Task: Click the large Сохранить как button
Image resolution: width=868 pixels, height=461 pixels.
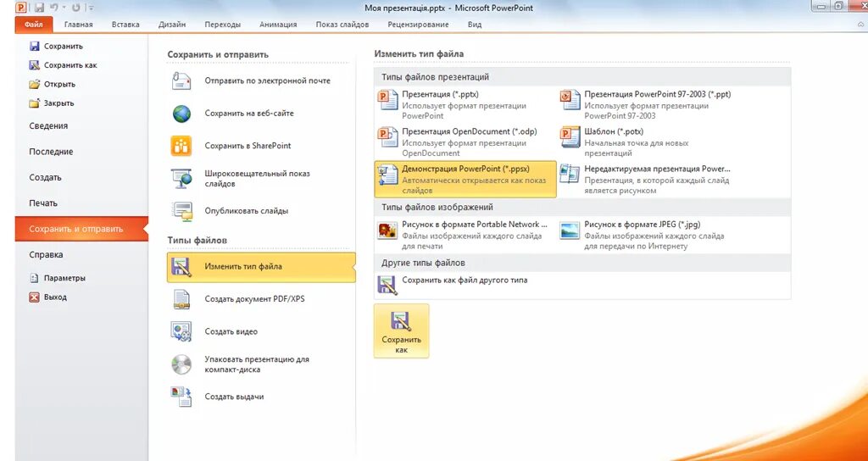Action: click(401, 331)
